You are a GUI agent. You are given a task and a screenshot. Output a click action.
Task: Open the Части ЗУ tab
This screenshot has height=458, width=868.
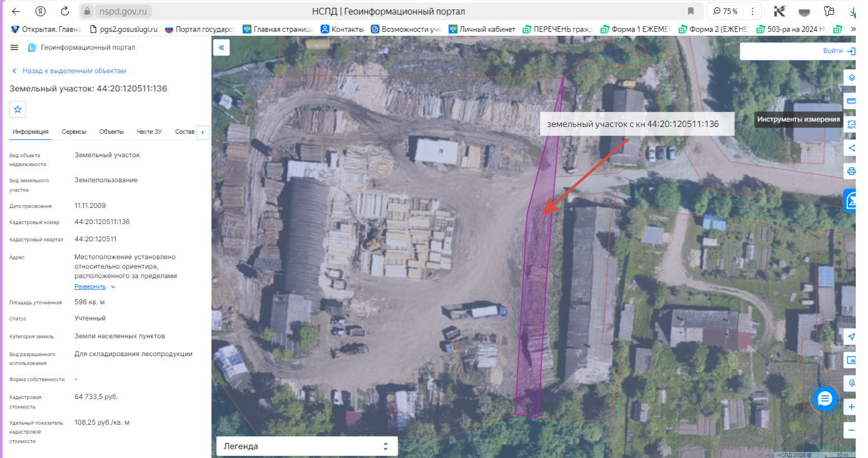[149, 132]
